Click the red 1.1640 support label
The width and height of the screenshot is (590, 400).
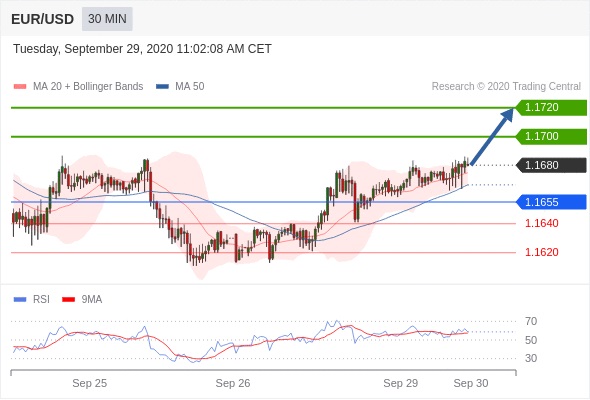click(x=541, y=223)
